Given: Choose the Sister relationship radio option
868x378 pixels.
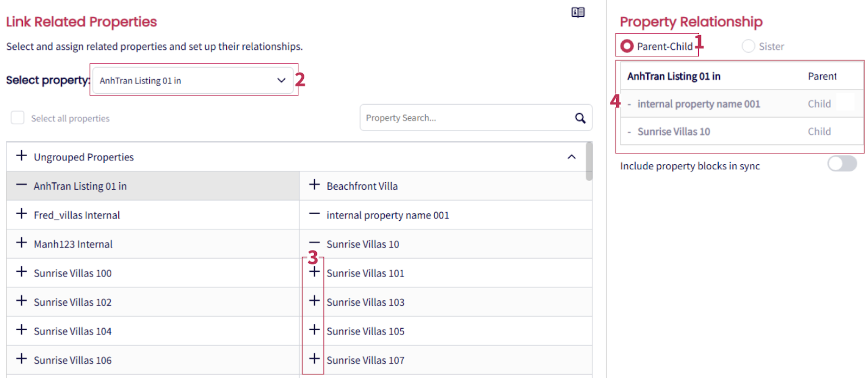Looking at the screenshot, I should [748, 46].
